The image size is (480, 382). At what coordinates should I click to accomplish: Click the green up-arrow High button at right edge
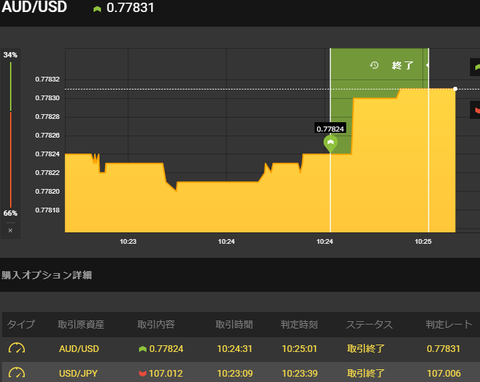coord(475,67)
